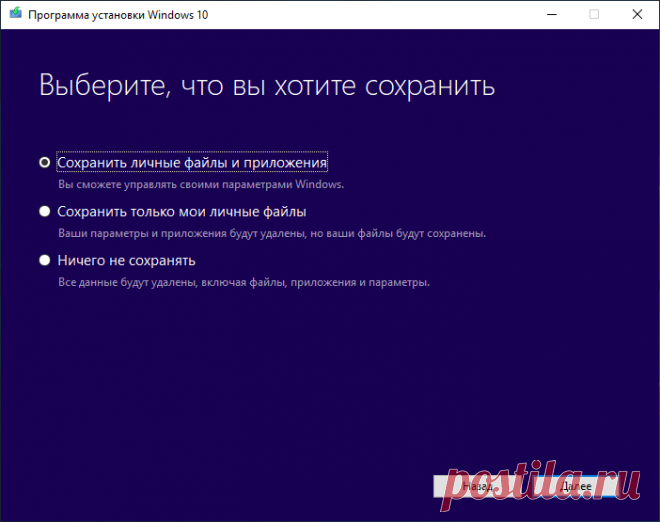The height and width of the screenshot is (522, 660).
Task: Select the 'Сохранить личные файлы и приложения' radio button
Action: 45,162
